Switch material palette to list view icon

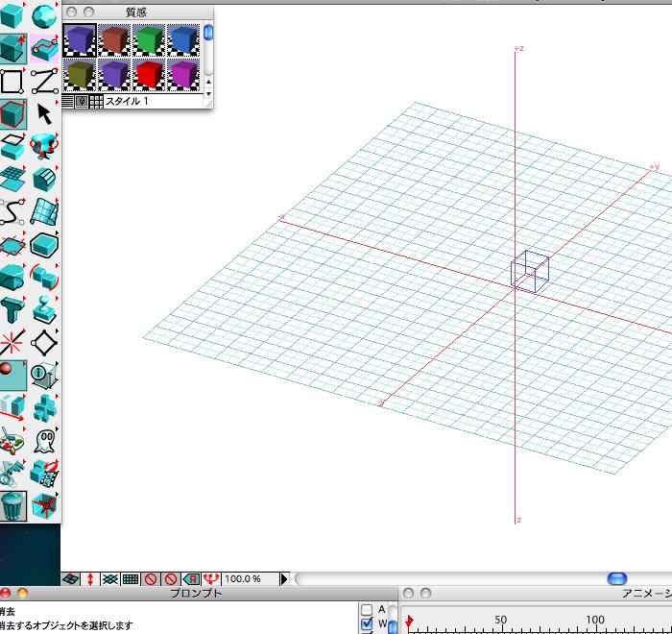[68, 101]
